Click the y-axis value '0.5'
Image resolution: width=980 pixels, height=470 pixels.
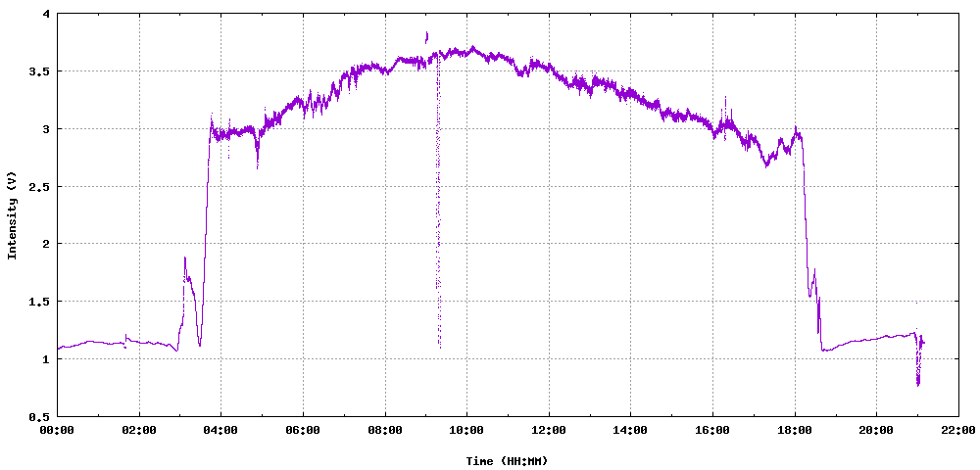coord(40,416)
